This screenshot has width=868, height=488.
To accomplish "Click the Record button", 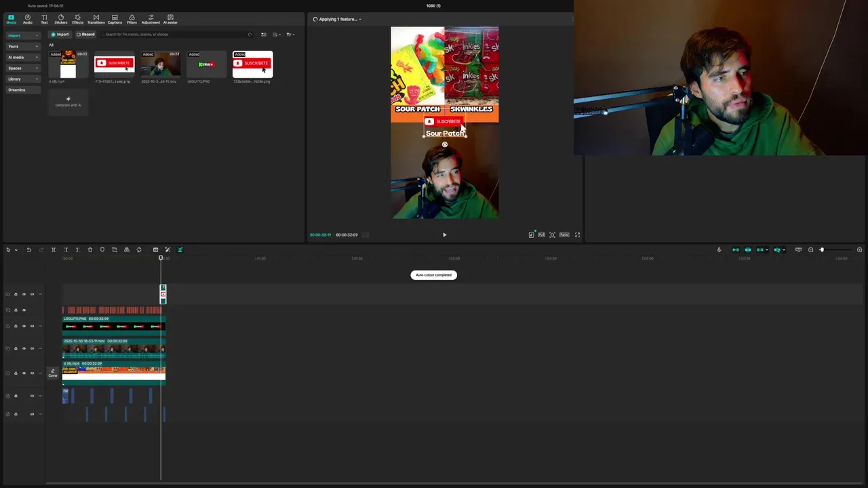I will [85, 35].
